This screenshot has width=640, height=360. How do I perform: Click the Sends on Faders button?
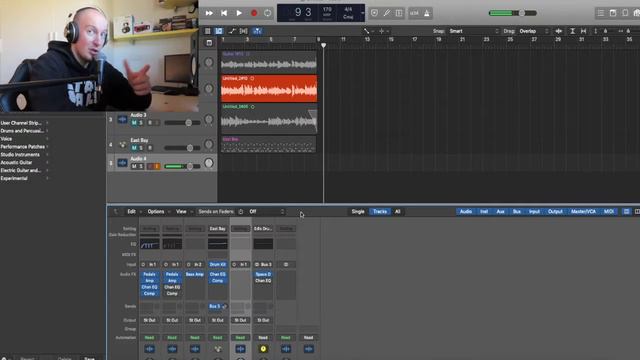[x=216, y=211]
